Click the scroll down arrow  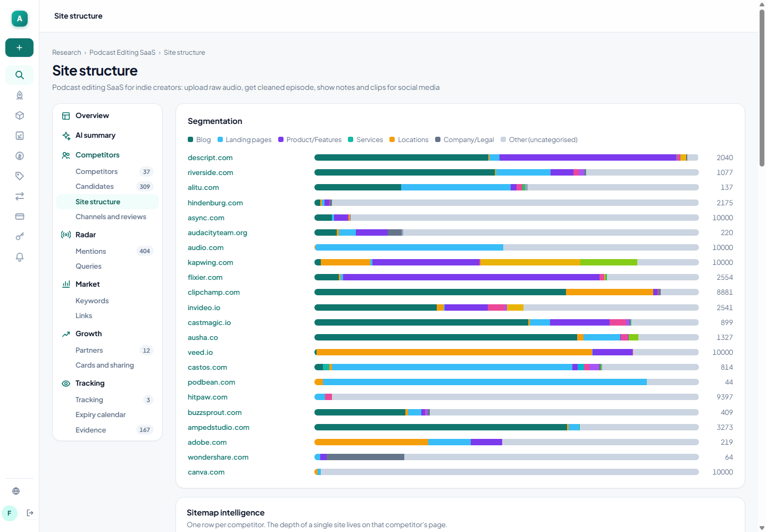coord(762,528)
